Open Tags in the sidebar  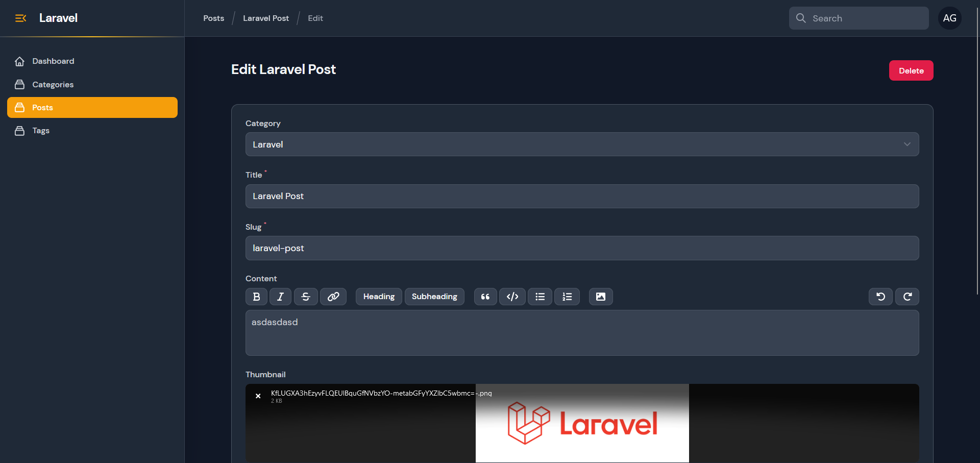[92, 131]
